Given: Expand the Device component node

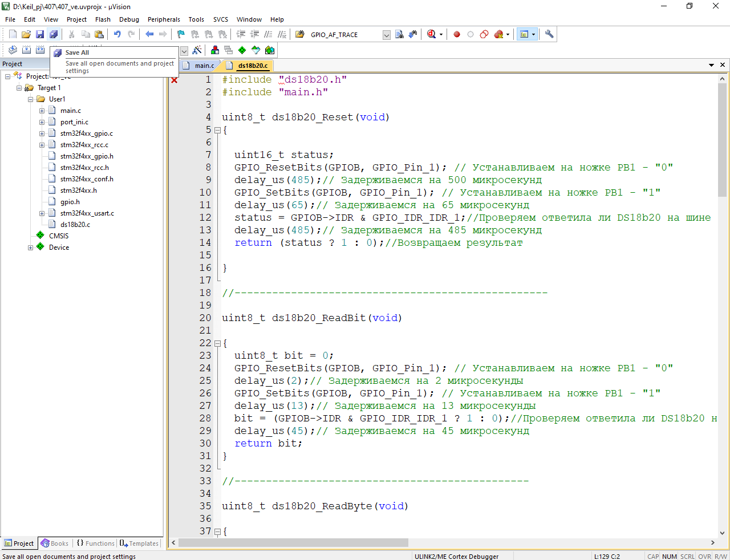Looking at the screenshot, I should 30,247.
